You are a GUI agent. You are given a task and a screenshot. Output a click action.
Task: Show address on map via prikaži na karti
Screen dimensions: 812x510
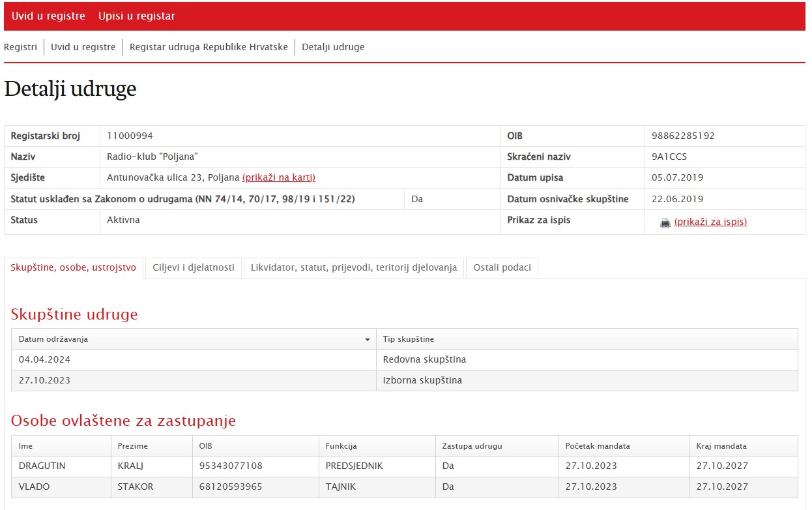[278, 177]
